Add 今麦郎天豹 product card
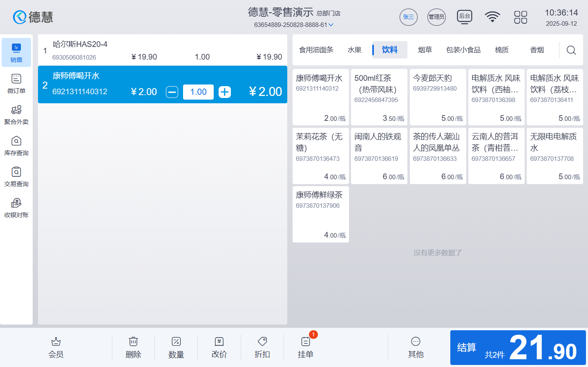Screen dimensions: 588x367 coord(438,97)
